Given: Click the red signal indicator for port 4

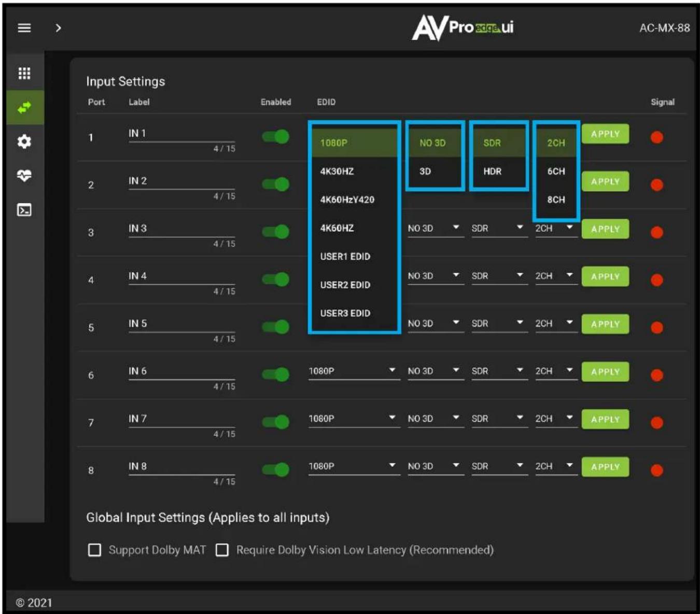Looking at the screenshot, I should (x=657, y=280).
